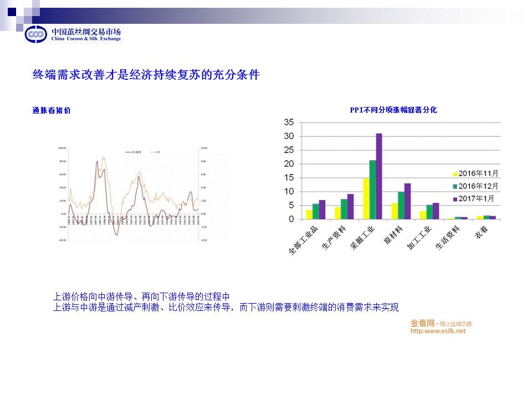Select the purple bar for 原材料
This screenshot has height=399, width=532.
click(x=407, y=201)
